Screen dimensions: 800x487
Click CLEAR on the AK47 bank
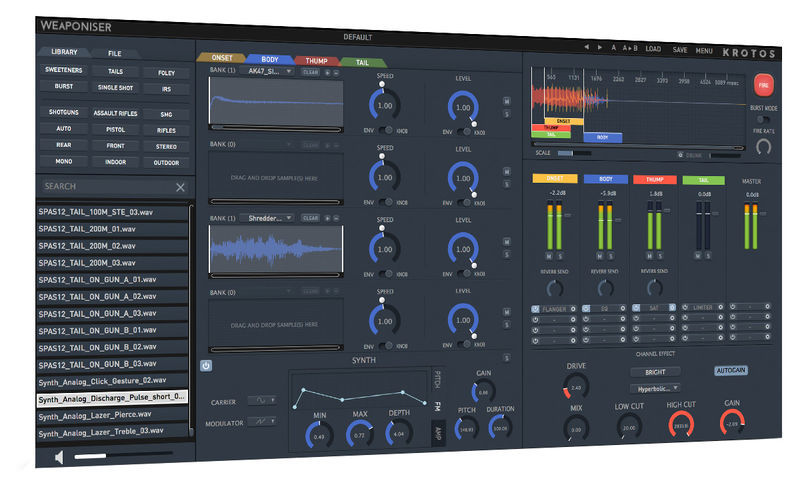(310, 72)
